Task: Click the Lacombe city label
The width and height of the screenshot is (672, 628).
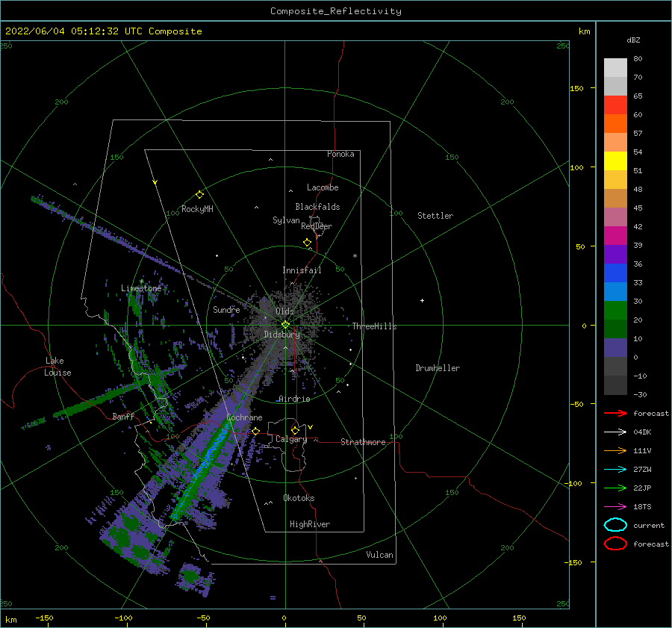Action: coord(323,187)
